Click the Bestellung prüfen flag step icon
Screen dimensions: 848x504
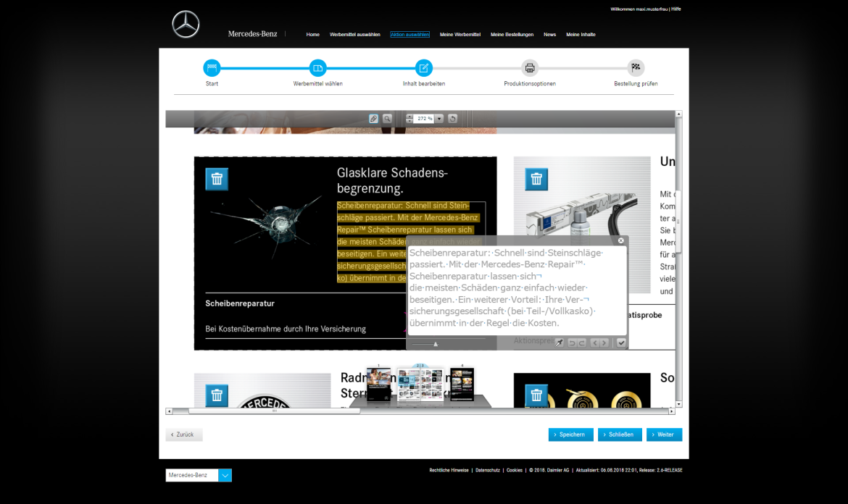pos(636,68)
